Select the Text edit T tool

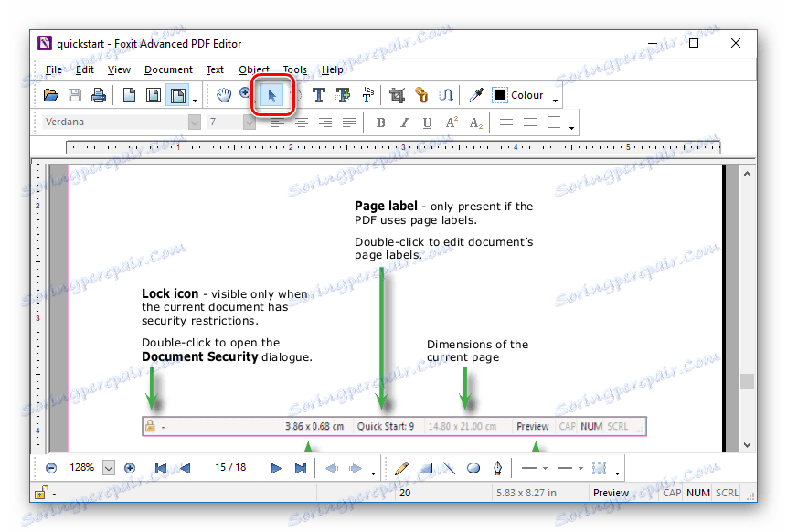[319, 95]
